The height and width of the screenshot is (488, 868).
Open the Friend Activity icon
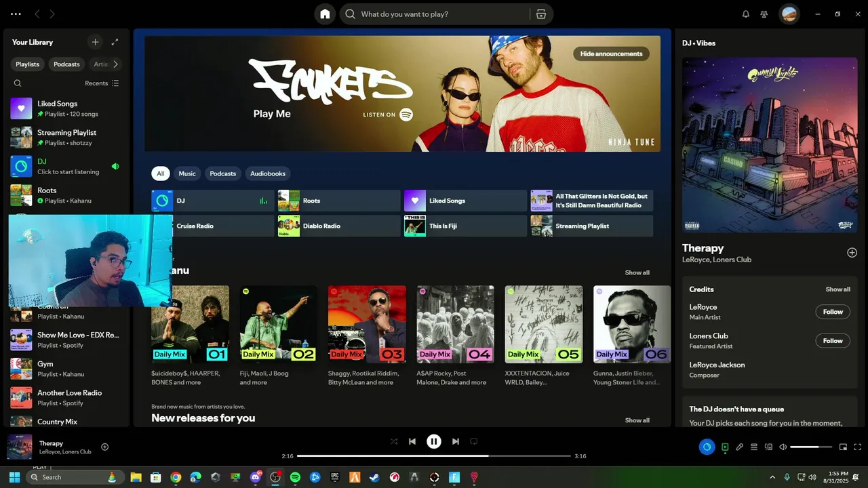[x=764, y=14]
